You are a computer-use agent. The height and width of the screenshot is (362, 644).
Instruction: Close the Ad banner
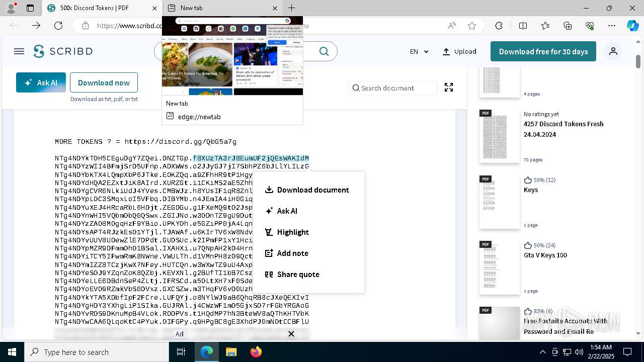click(291, 334)
